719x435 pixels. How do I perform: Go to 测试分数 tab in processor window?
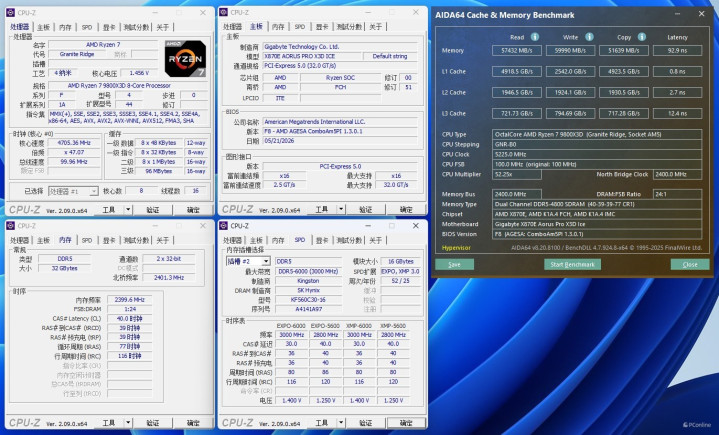pyautogui.click(x=136, y=28)
